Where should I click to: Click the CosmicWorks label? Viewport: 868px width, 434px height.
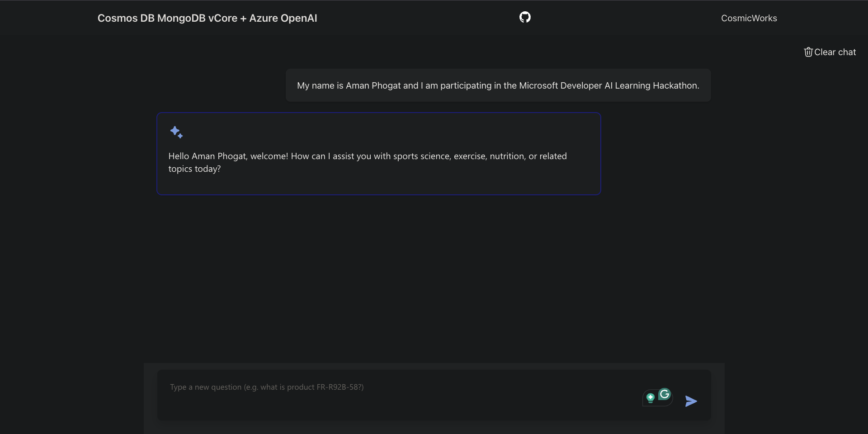749,18
